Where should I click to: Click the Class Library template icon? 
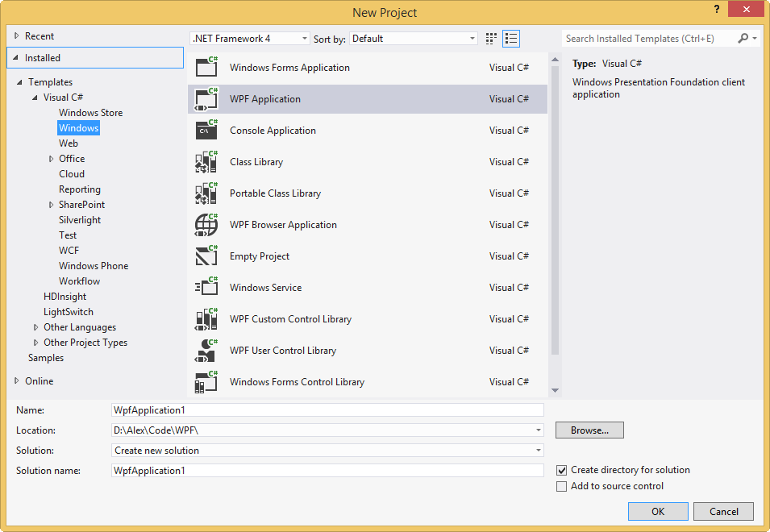(x=206, y=161)
